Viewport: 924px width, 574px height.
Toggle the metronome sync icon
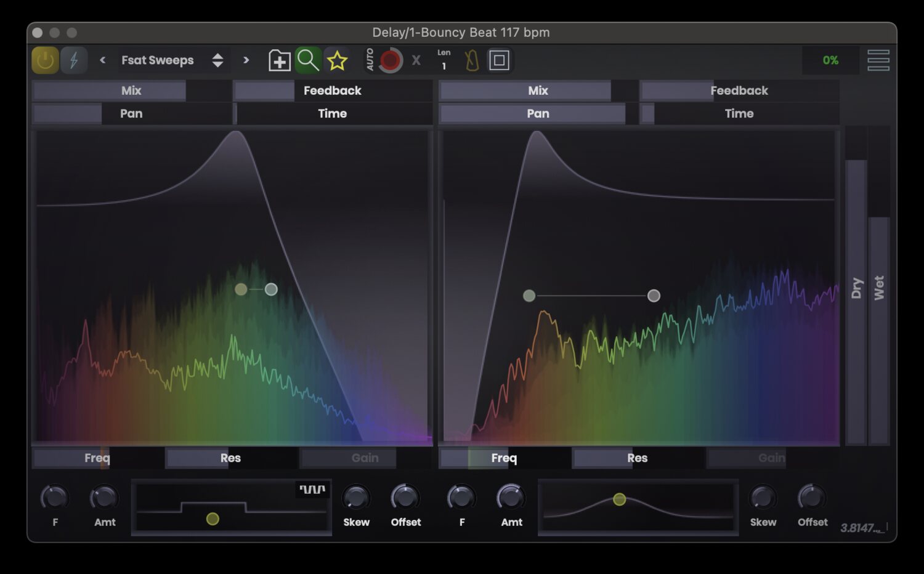472,60
